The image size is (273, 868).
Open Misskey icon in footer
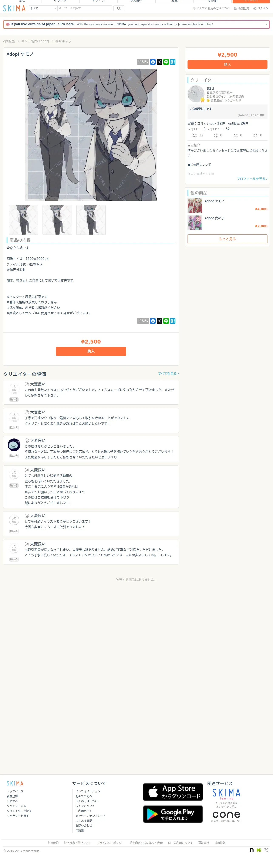point(259,850)
